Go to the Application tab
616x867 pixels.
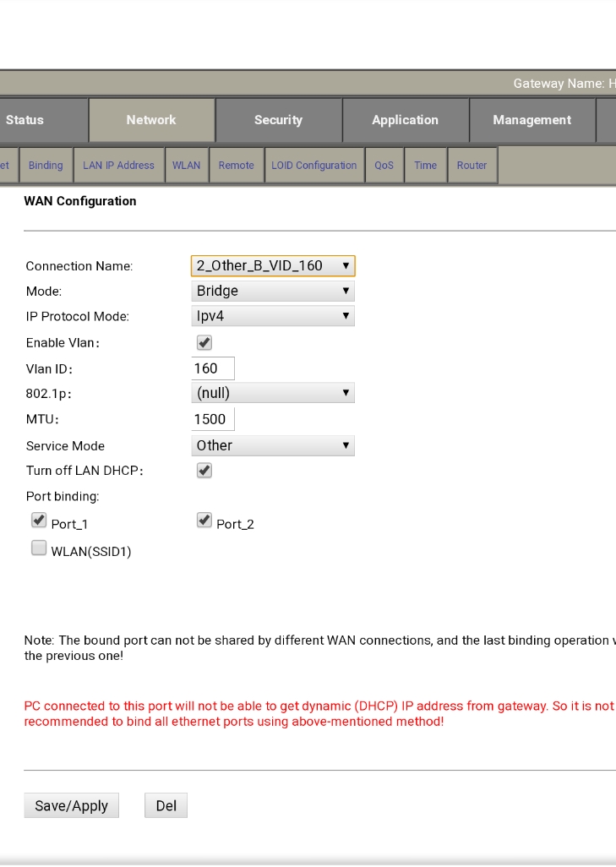pyautogui.click(x=405, y=120)
